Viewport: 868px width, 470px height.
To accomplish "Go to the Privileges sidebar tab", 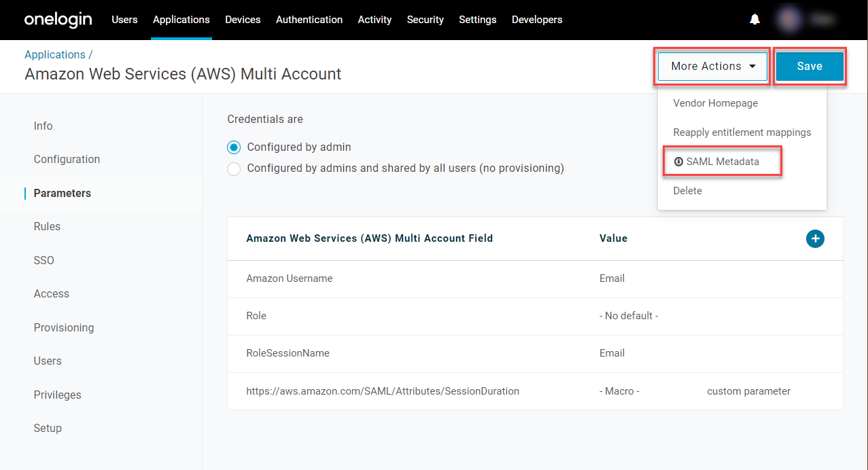I will pyautogui.click(x=57, y=395).
